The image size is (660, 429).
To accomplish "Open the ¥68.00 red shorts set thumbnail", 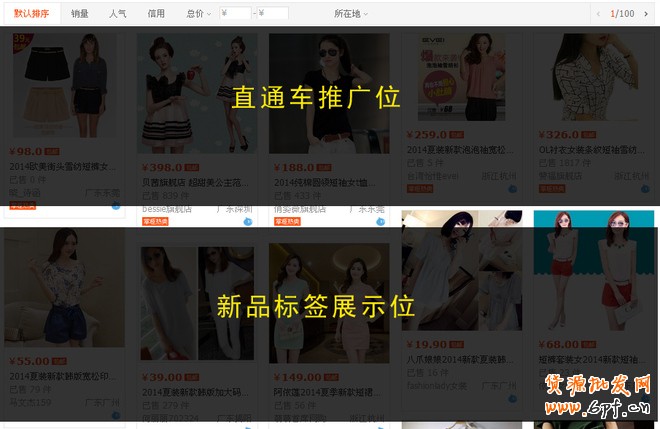I will 593,270.
